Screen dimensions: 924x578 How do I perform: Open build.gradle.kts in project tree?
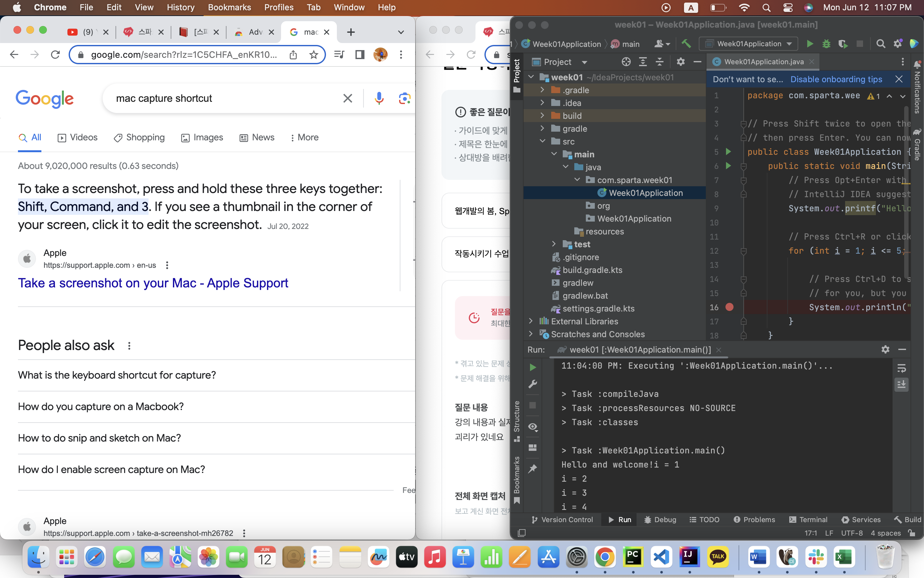coord(592,270)
